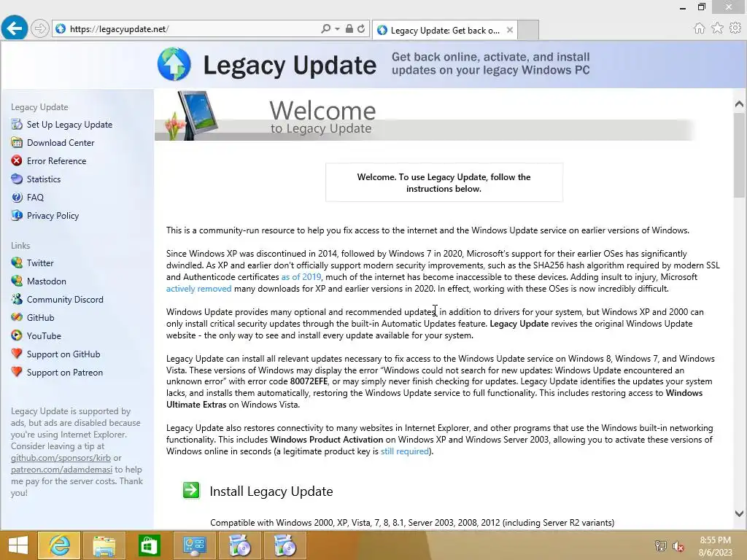Click heart icon beside Support on Patreon
747x560 pixels.
(x=17, y=371)
